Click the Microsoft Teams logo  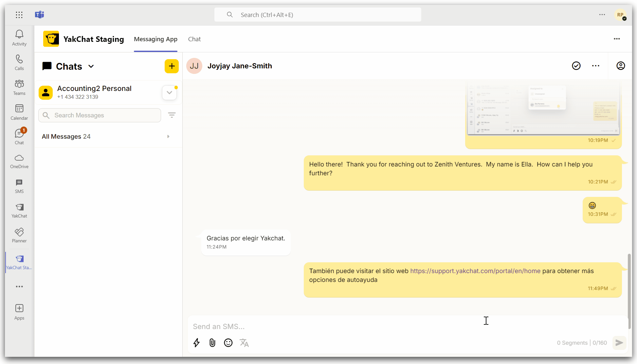coord(40,15)
